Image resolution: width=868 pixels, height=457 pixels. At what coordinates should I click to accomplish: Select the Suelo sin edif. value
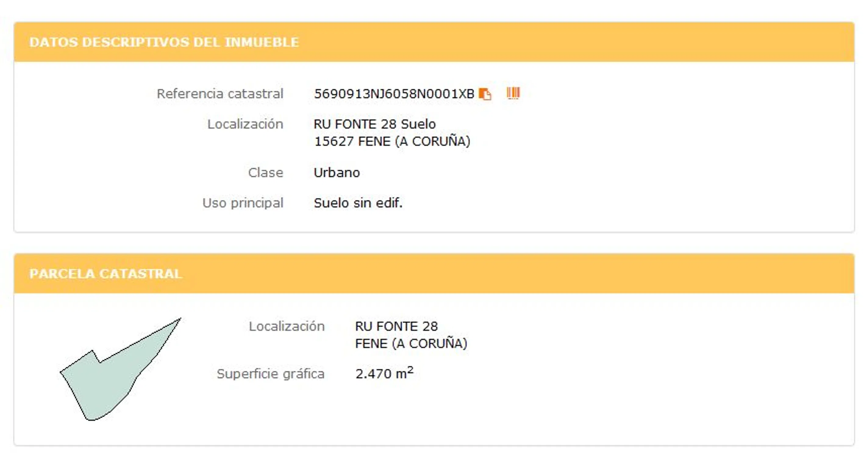pyautogui.click(x=358, y=203)
